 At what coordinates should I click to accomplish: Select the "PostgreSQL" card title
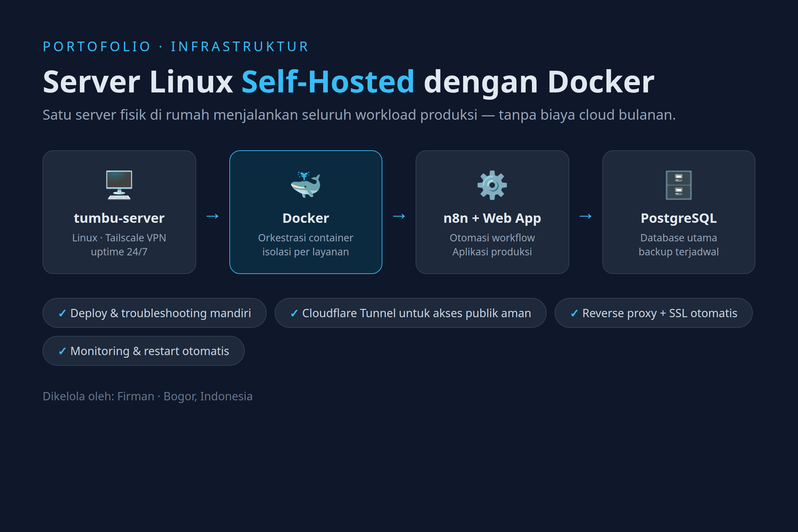tap(679, 218)
